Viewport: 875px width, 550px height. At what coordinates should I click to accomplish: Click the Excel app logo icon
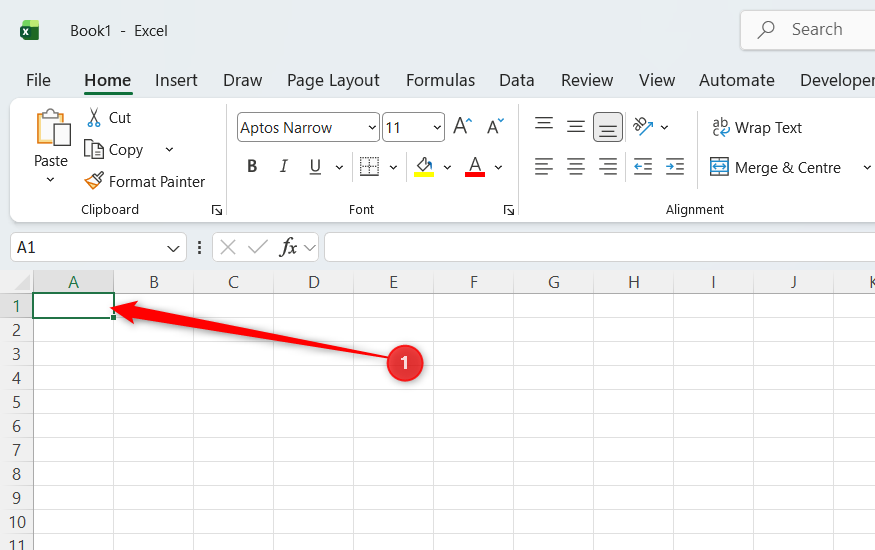click(x=30, y=30)
